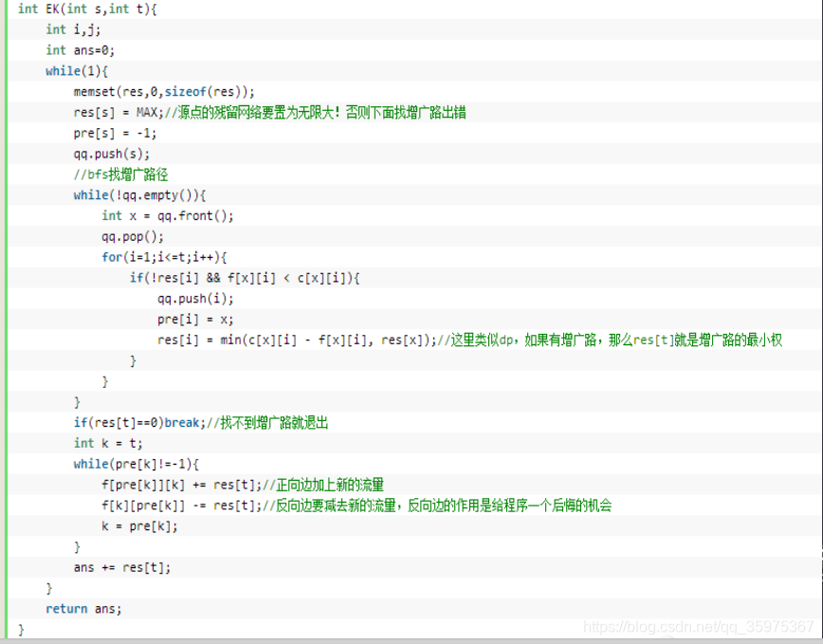Click the 'pre[i] = x;' line
Screen dimensions: 823x644
point(195,320)
